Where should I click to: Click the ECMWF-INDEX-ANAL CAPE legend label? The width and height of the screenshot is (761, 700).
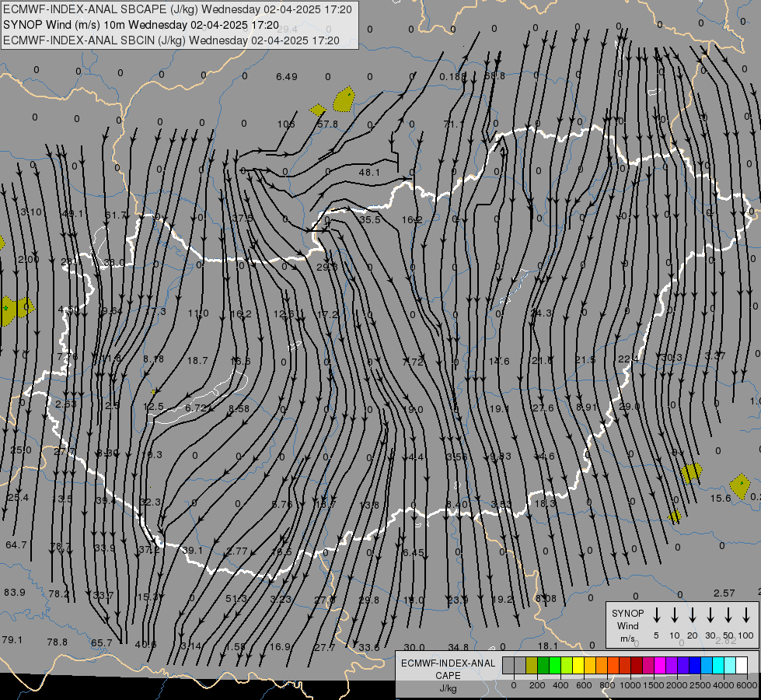pos(448,669)
